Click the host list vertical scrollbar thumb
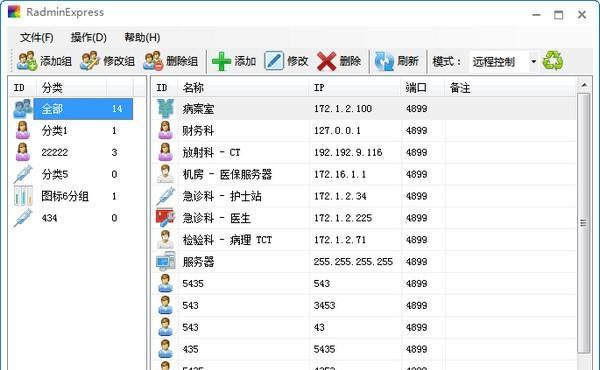The height and width of the screenshot is (370, 600). [x=584, y=223]
